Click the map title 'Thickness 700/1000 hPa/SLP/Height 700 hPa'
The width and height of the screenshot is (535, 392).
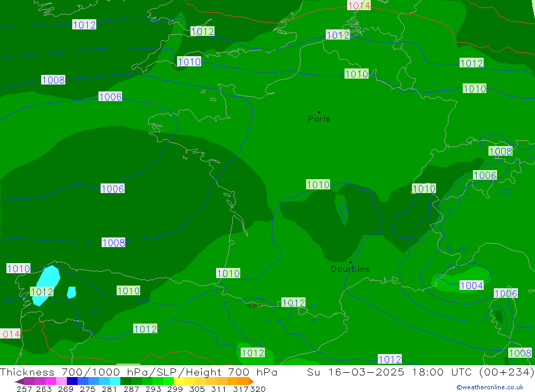(139, 372)
